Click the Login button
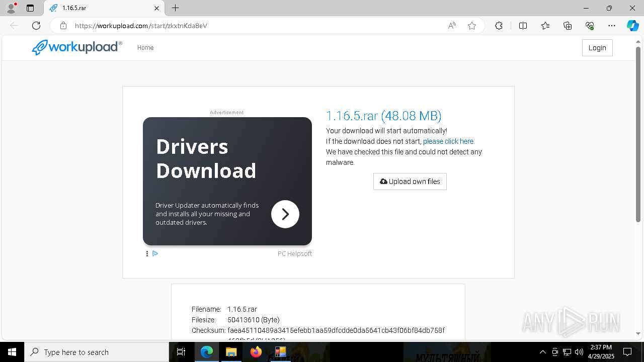644x362 pixels. [x=597, y=48]
